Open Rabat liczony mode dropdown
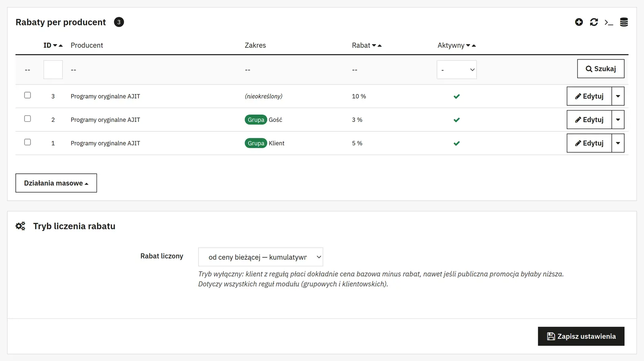Viewport: 644px width, 361px height. [260, 257]
